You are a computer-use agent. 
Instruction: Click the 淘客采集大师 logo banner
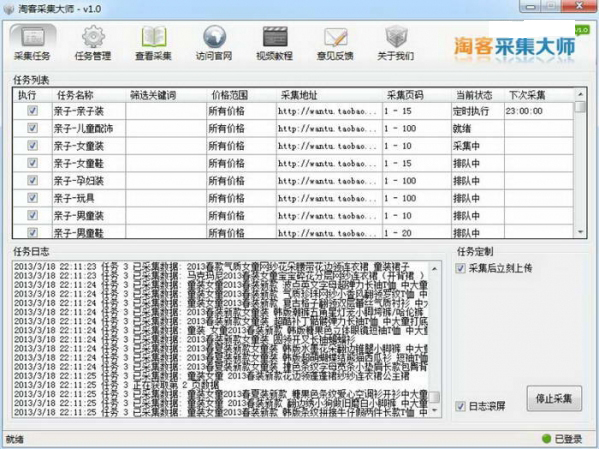coord(515,46)
